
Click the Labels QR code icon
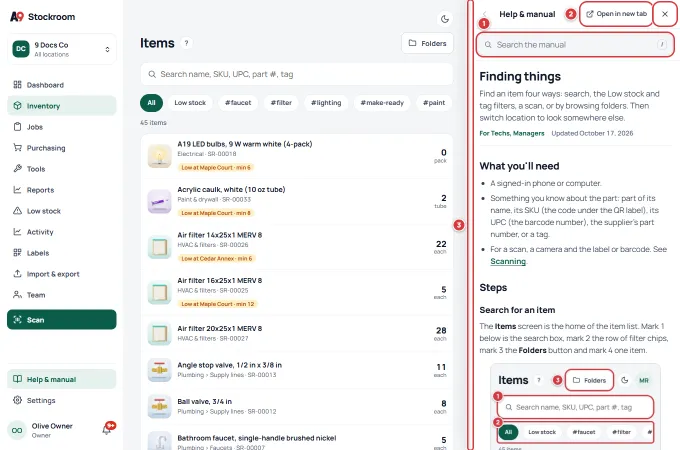coord(17,252)
